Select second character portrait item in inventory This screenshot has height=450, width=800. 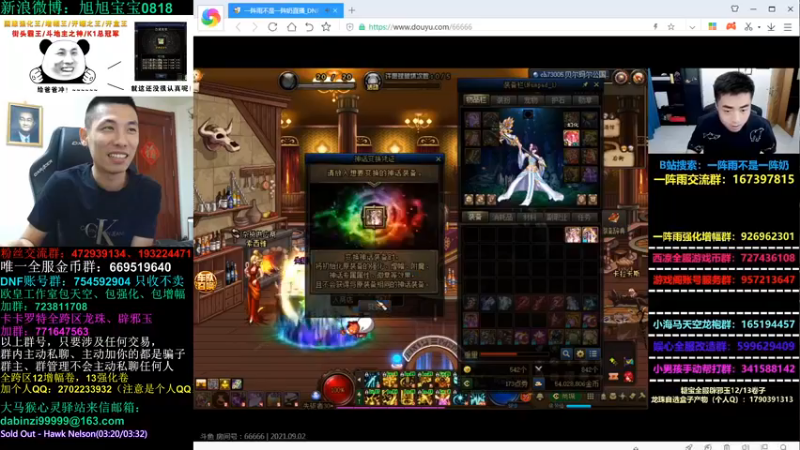pos(590,235)
